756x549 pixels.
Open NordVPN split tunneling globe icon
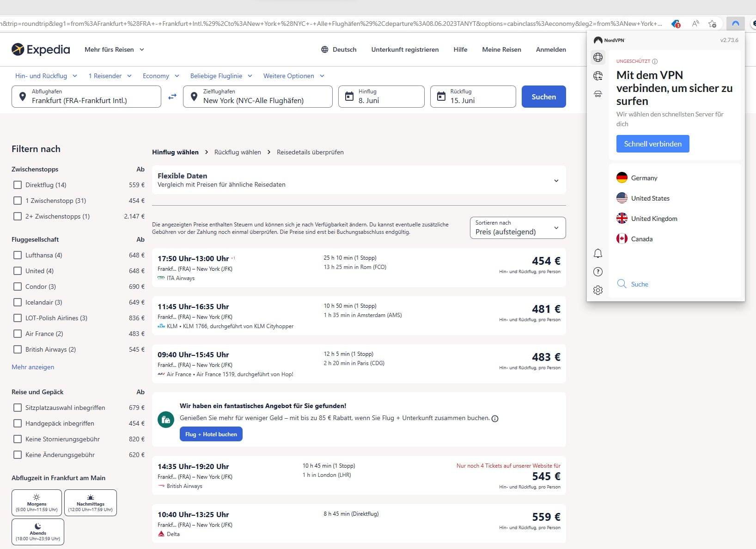coord(598,76)
